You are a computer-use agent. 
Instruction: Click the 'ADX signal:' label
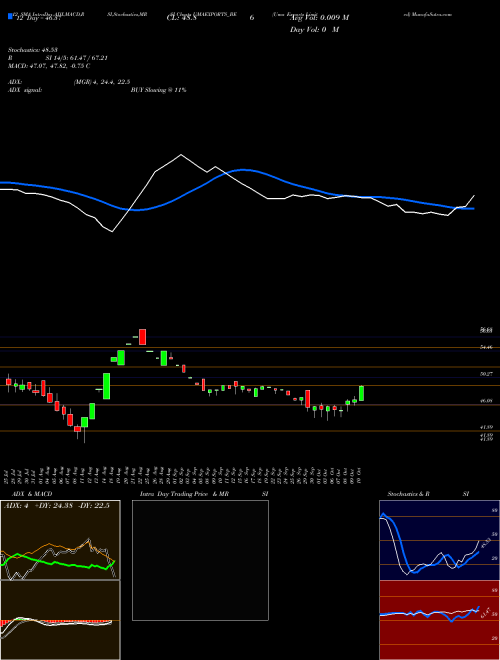click(25, 90)
